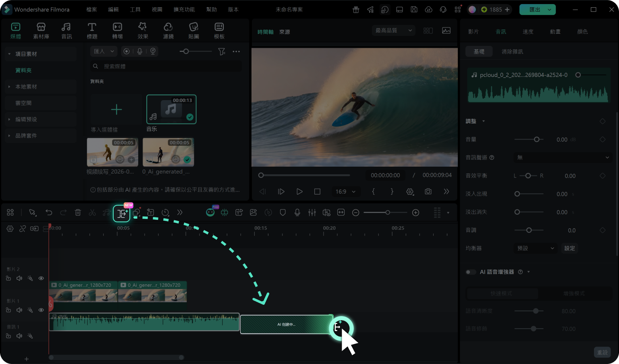Open the 16:9 aspect ratio dropdown
619x364 pixels.
[345, 192]
